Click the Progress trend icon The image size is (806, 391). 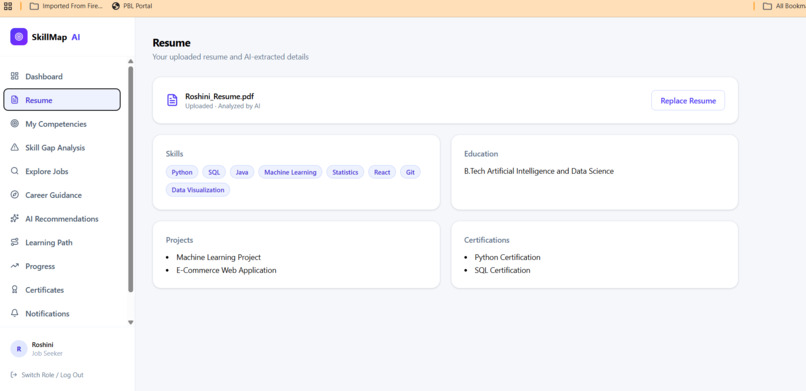pos(14,266)
